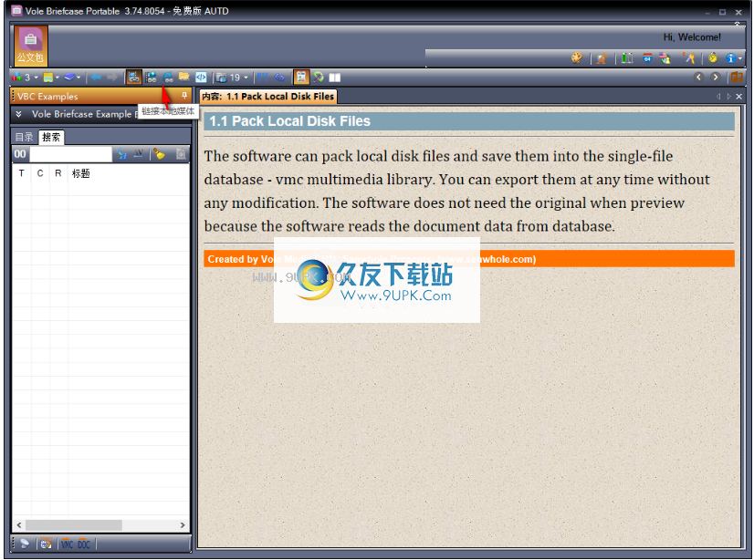
Task: Close the content tab with X
Action: click(x=739, y=96)
